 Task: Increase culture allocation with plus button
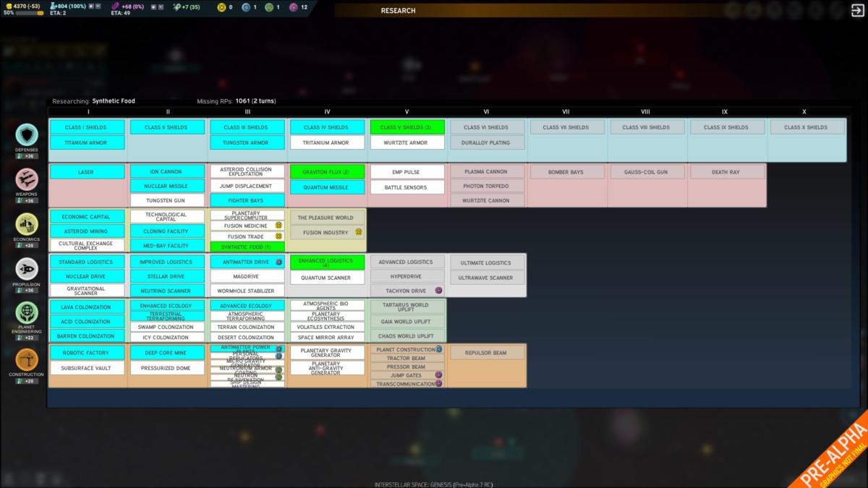153,7
